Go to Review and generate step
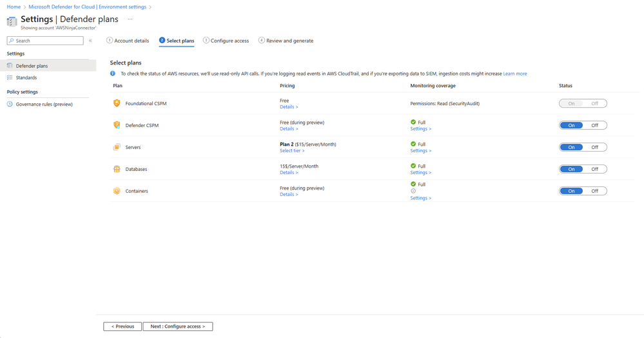The width and height of the screenshot is (644, 338). click(286, 41)
